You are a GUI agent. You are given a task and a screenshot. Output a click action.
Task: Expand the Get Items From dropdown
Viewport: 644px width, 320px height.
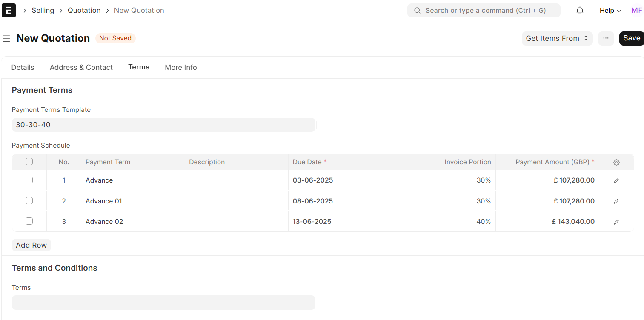(x=557, y=38)
